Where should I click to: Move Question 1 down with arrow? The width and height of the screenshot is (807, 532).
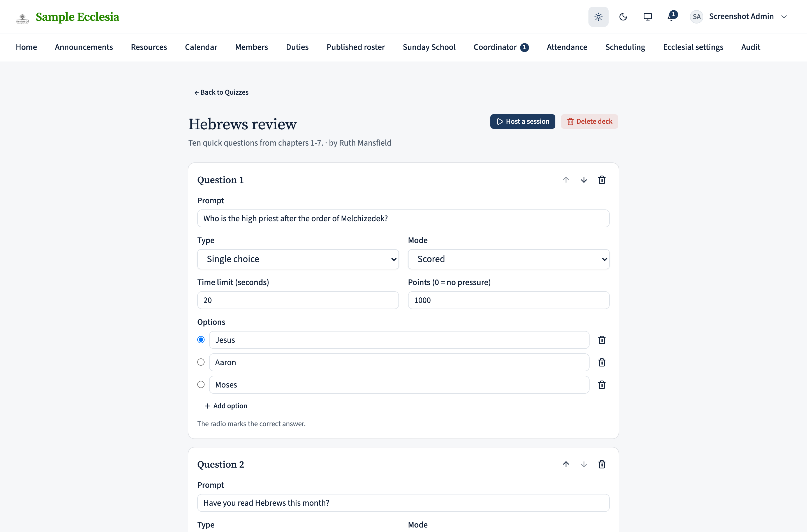coord(584,180)
